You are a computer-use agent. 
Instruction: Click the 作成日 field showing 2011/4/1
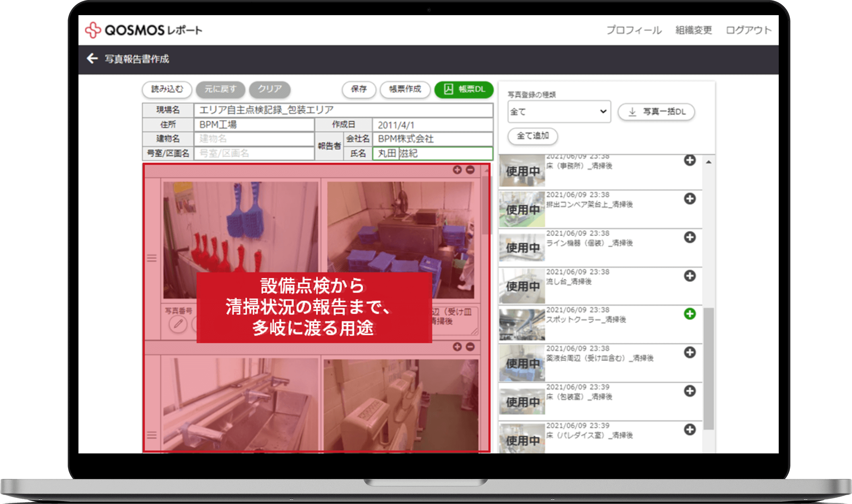tap(433, 125)
